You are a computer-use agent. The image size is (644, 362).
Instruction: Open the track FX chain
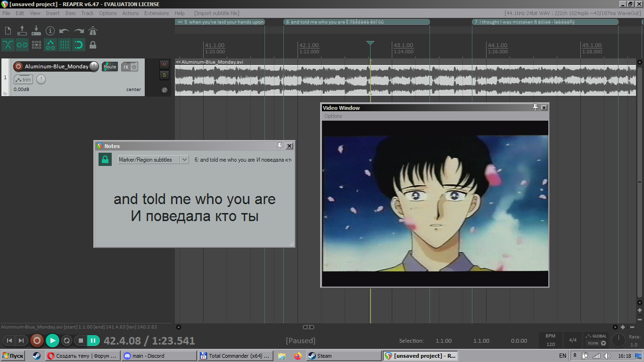[x=125, y=67]
